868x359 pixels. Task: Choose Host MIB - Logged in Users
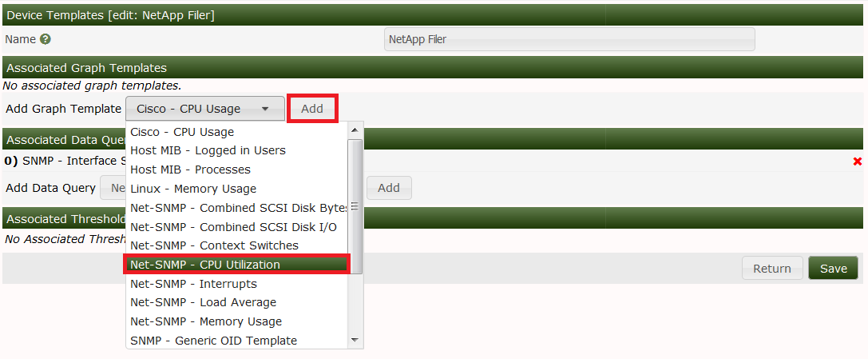pyautogui.click(x=208, y=150)
